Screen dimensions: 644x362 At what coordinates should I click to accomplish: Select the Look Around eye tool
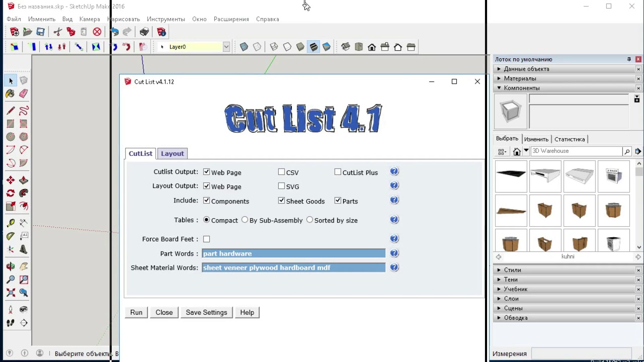click(24, 310)
